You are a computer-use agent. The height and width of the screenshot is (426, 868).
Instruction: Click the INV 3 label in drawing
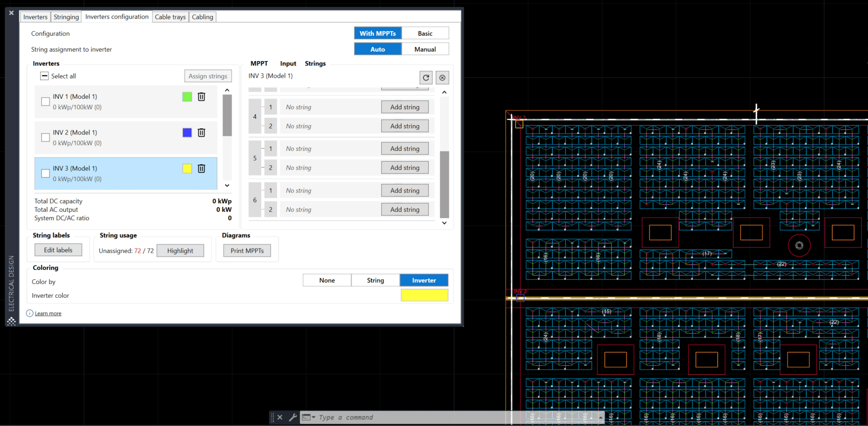pos(520,118)
